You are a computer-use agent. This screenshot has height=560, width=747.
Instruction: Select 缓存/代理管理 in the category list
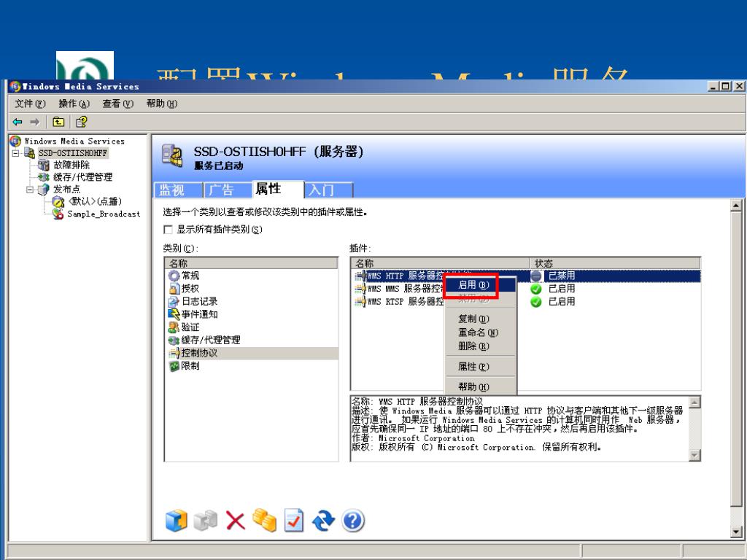[x=211, y=340]
